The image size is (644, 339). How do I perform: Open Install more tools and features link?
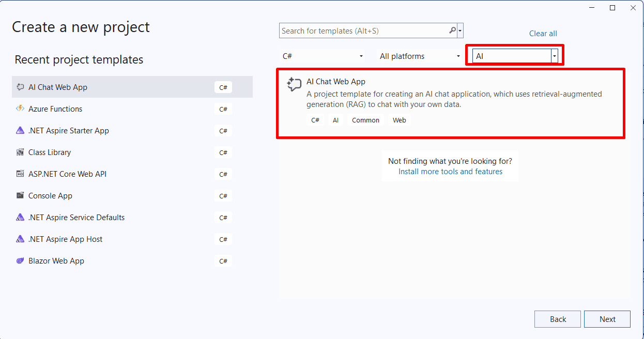(450, 172)
